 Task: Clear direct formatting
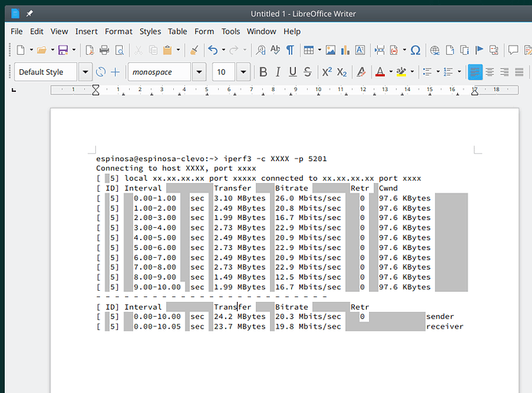pyautogui.click(x=361, y=72)
